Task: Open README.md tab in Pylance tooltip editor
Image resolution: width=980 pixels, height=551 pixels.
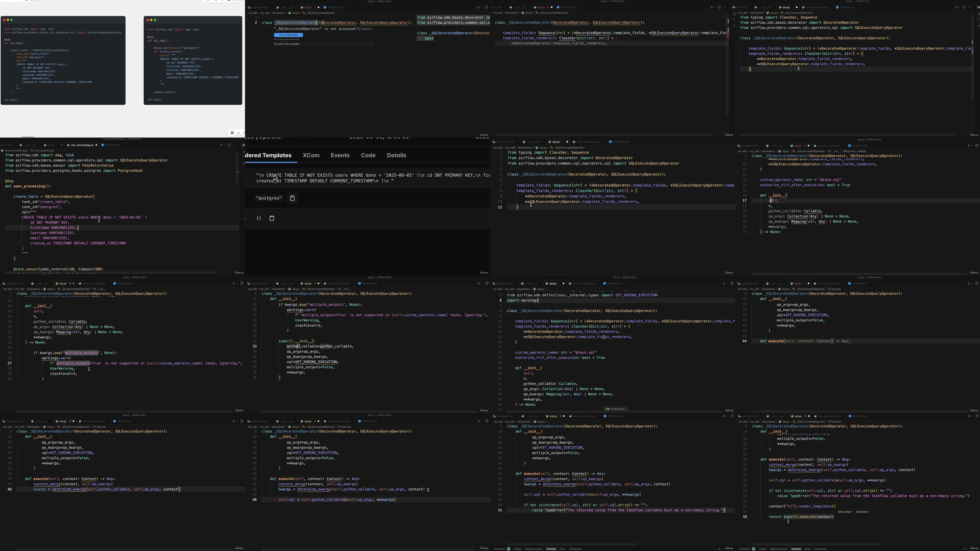Action: (334, 7)
